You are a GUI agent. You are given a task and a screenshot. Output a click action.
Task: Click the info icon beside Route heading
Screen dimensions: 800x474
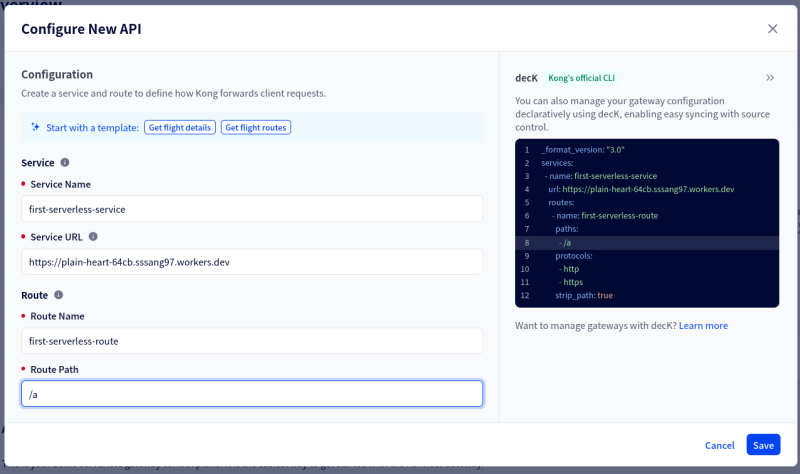(x=58, y=295)
